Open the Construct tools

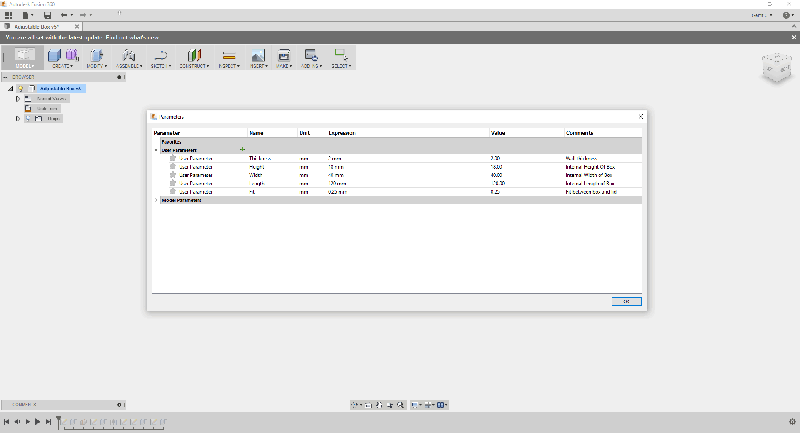click(x=195, y=55)
